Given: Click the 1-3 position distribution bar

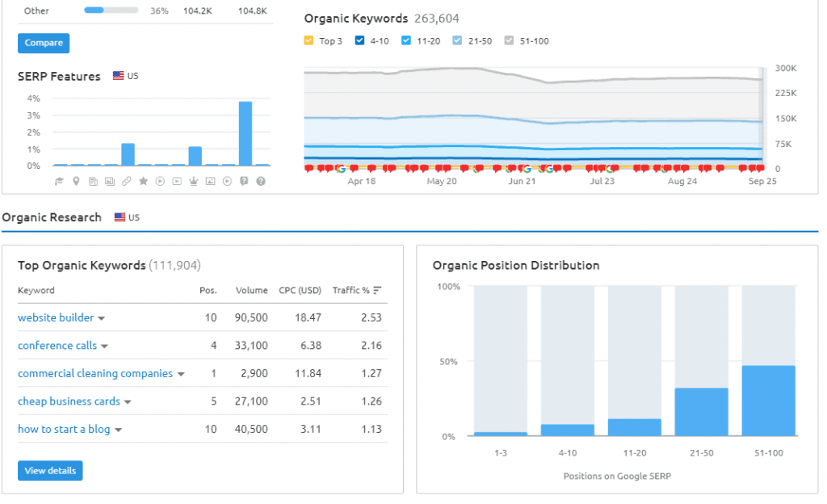Looking at the screenshot, I should coord(501,434).
